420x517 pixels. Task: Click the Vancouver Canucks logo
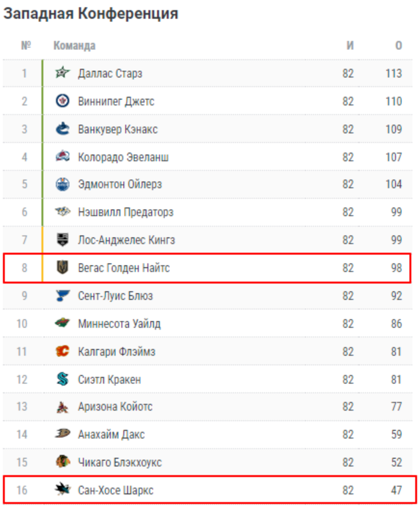(x=63, y=129)
